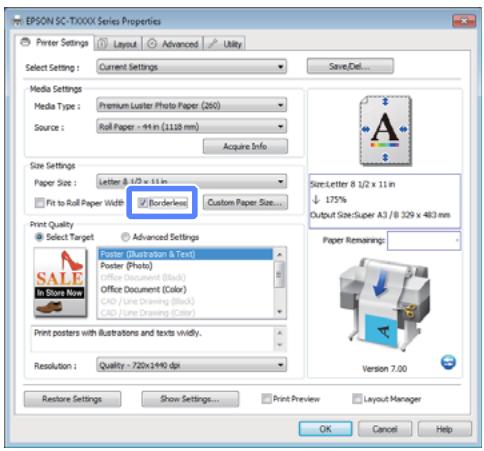Click Show Settings... button
484x451 pixels.
[190, 399]
